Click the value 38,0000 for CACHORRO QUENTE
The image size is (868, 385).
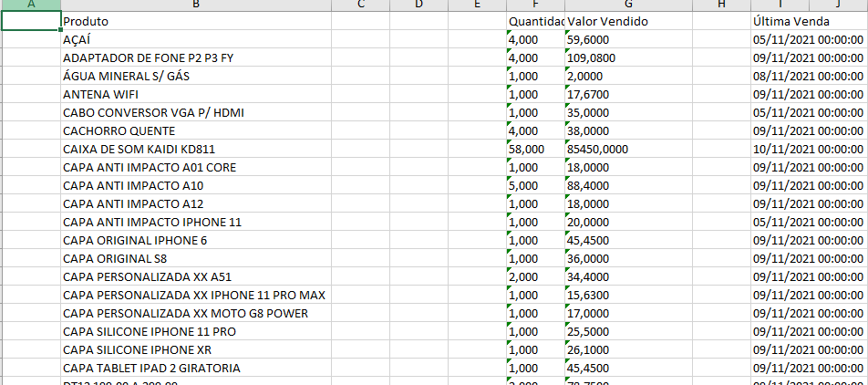pos(629,130)
